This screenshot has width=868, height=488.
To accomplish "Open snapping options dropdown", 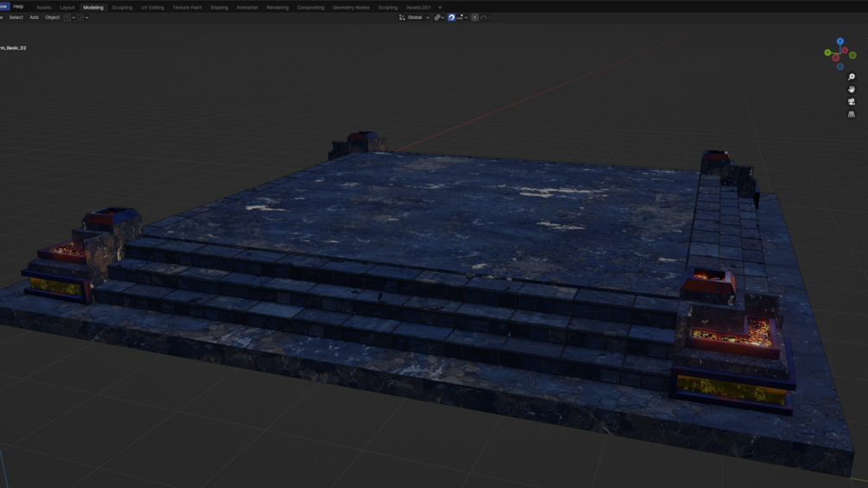I will (462, 17).
